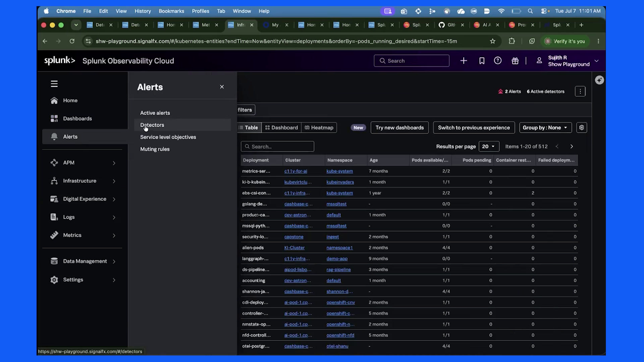Open the help question mark icon
Screen dimensions: 644x362
tap(498, 61)
